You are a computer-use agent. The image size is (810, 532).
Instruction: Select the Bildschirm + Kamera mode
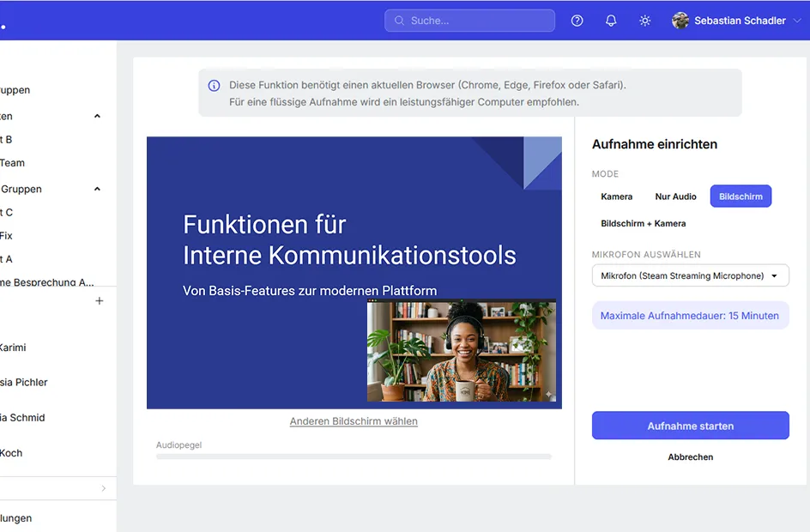pyautogui.click(x=644, y=224)
